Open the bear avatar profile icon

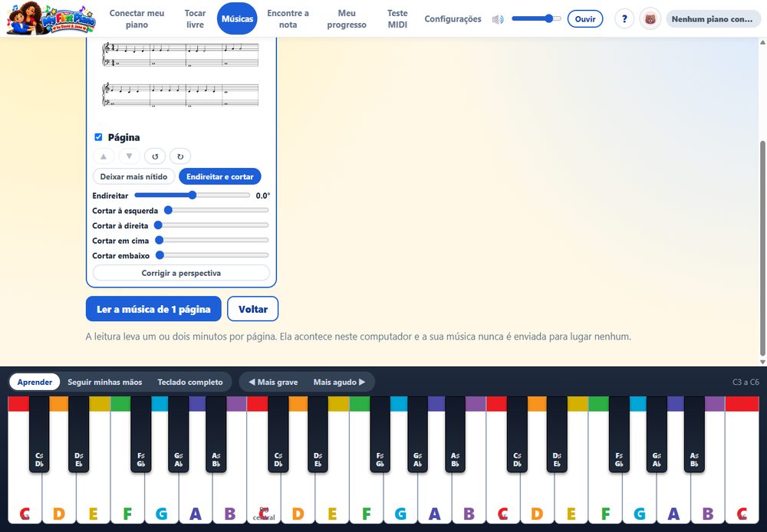[x=650, y=19]
